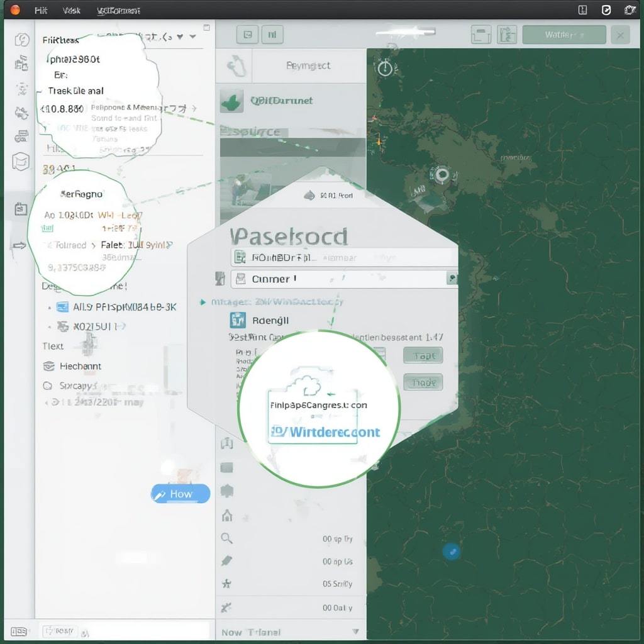
Task: Select the "Hechannt" item
Action: click(x=73, y=366)
